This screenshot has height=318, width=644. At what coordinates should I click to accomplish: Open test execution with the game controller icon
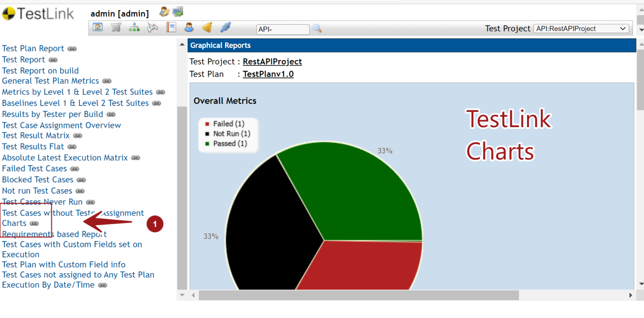152,27
